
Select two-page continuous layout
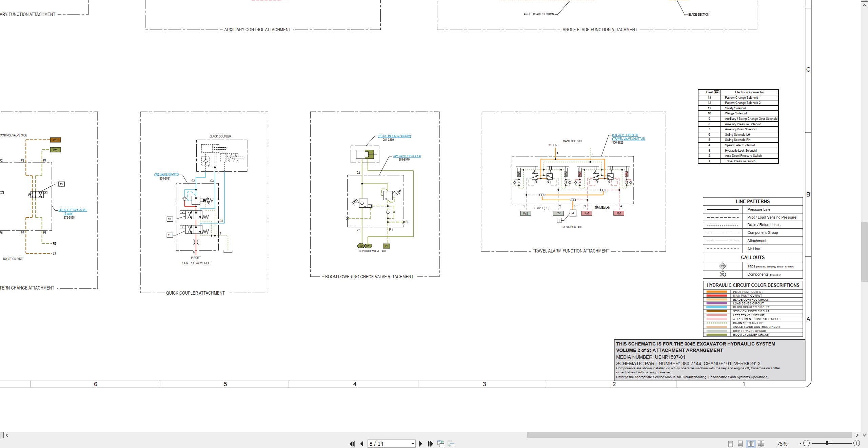(x=761, y=444)
